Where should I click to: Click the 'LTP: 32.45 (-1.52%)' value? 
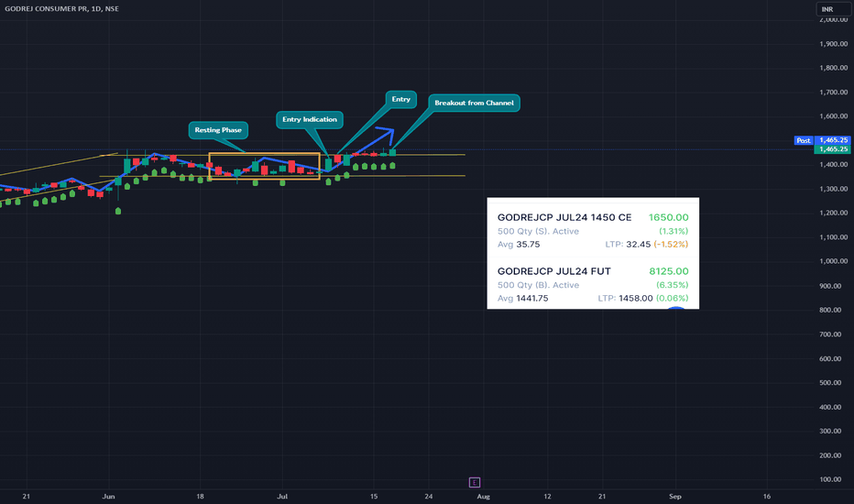coord(647,244)
